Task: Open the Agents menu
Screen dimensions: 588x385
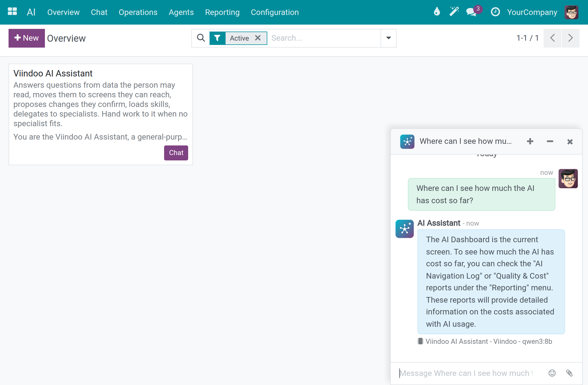Action: 181,12
